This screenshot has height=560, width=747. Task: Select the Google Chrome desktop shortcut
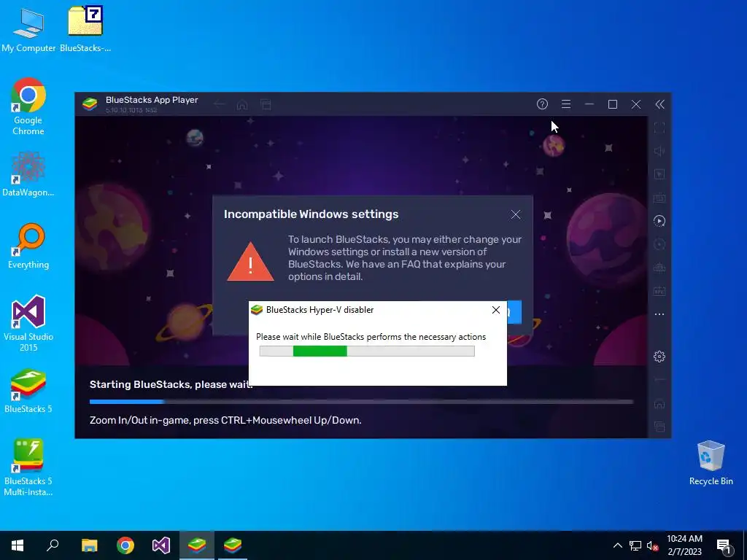pyautogui.click(x=28, y=106)
